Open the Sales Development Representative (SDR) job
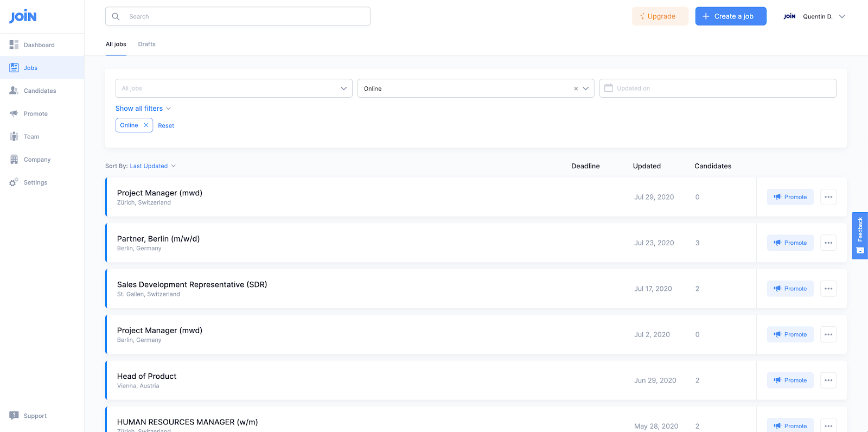 point(192,285)
